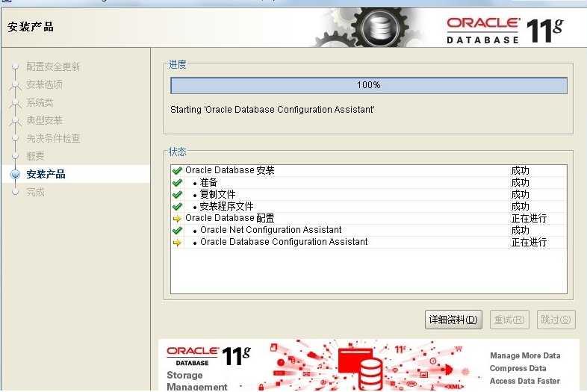Click green checkmark beside Oracle Net Configuration Assistant

(177, 230)
